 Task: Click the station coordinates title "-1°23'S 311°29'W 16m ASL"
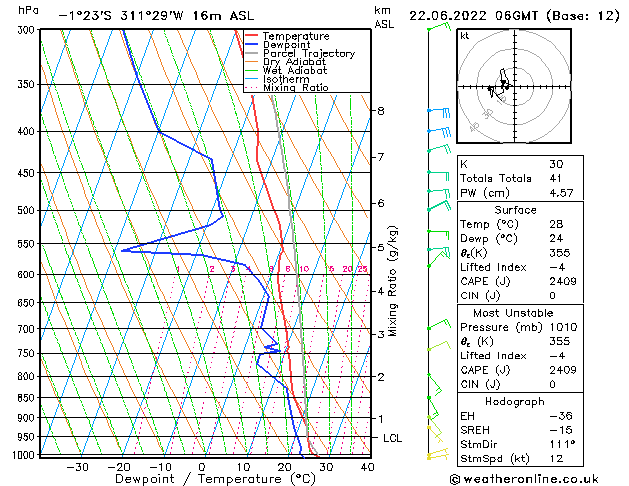point(156,16)
